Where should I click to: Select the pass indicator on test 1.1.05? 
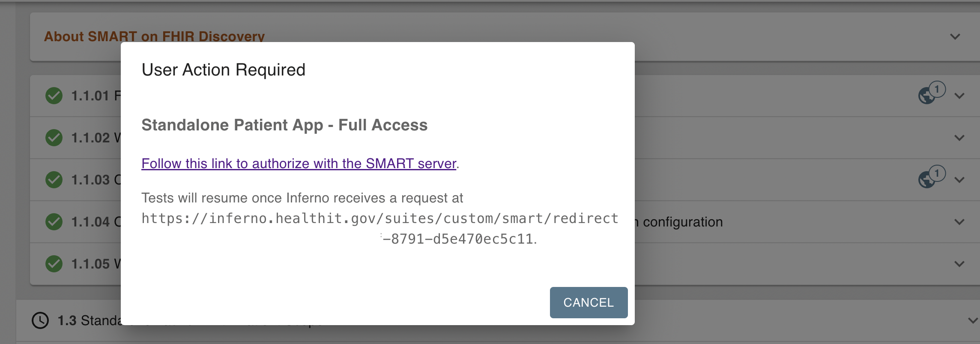click(53, 264)
